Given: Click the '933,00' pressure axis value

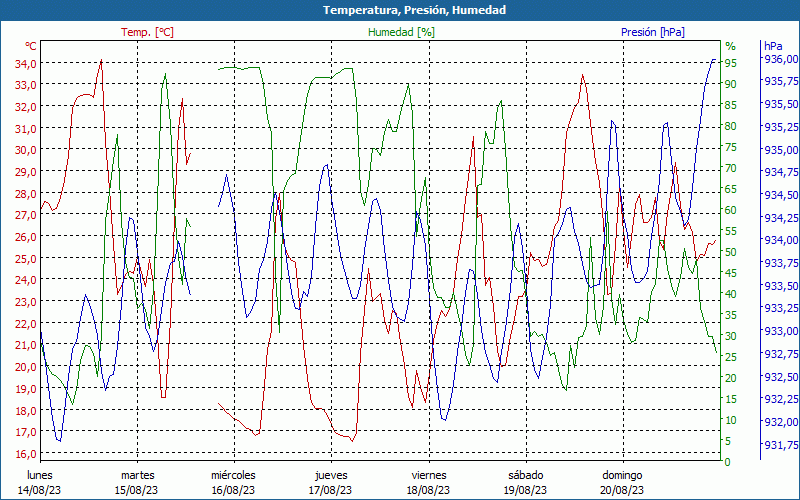Looking at the screenshot, I should tap(781, 331).
